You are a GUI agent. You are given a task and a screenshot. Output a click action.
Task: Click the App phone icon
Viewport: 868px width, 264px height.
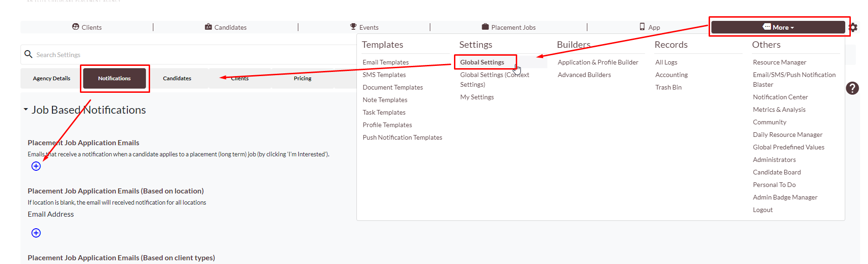pyautogui.click(x=642, y=27)
